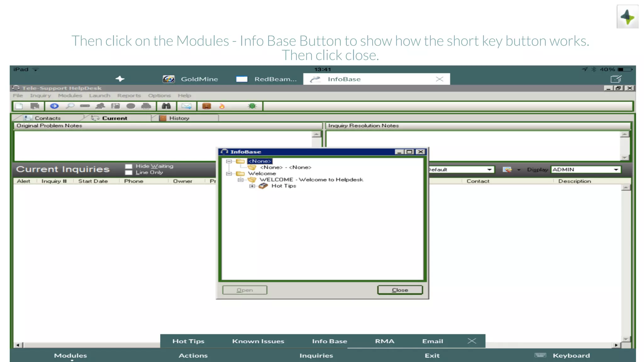Screen dimensions: 644x362
Task: Show the Keyboard from bottom bar
Action: 562,355
